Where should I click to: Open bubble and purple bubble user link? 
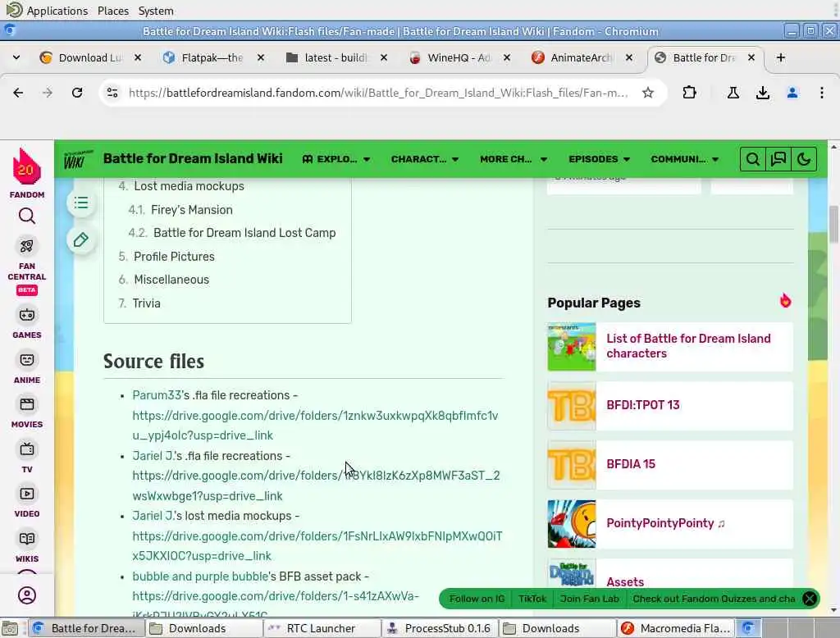pyautogui.click(x=200, y=576)
